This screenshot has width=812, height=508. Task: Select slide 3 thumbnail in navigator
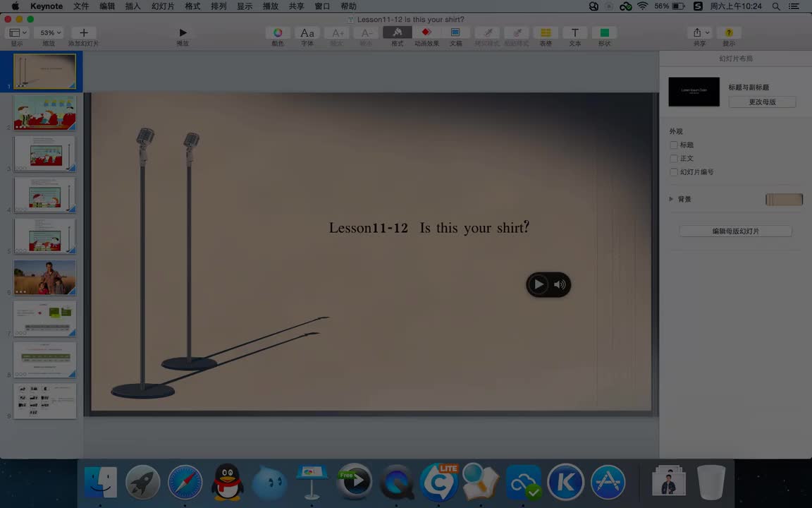[x=44, y=153]
